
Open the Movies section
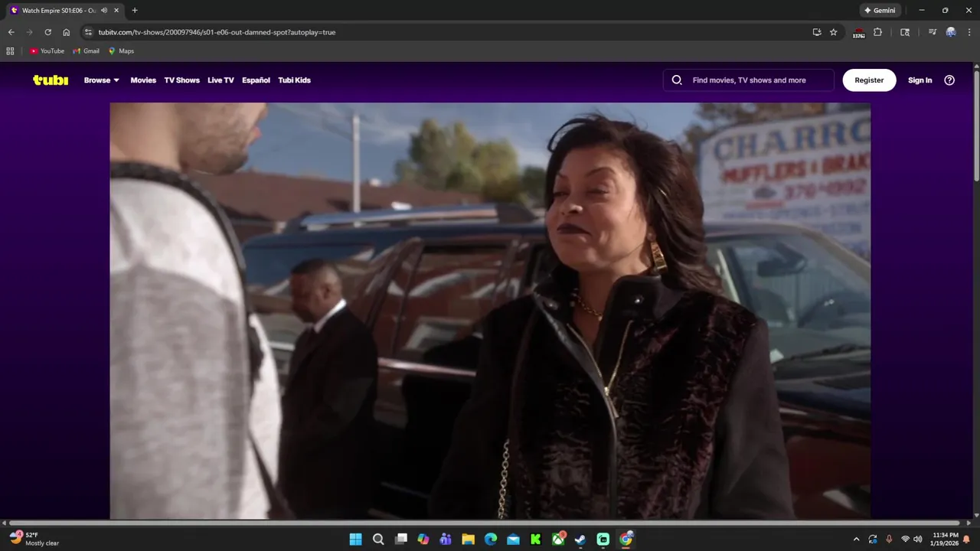143,80
